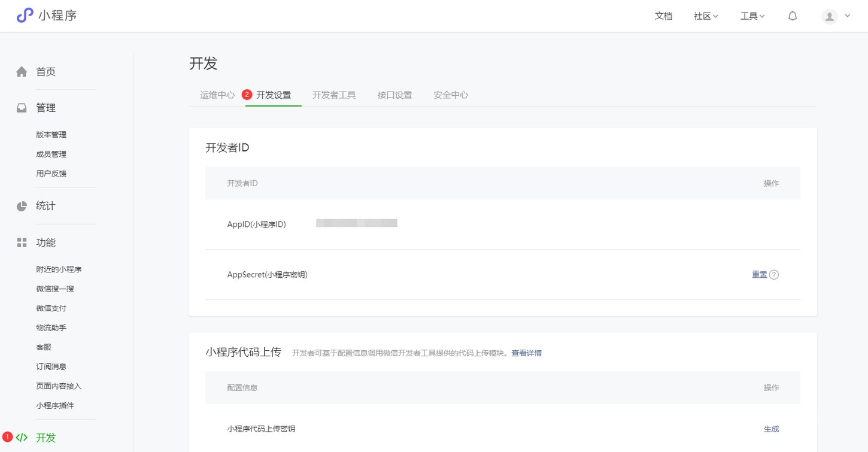Open 成员管理 in sidebar
This screenshot has height=452, width=868.
pos(51,154)
